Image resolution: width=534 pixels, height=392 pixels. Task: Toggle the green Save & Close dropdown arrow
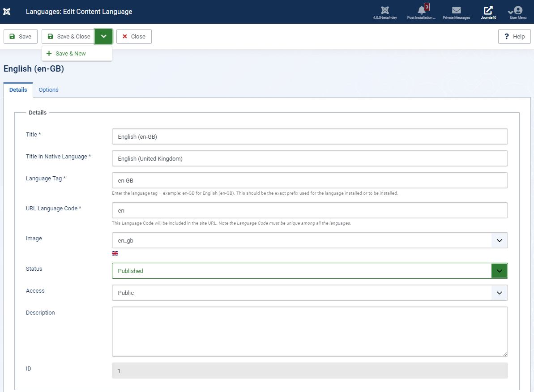click(x=104, y=37)
